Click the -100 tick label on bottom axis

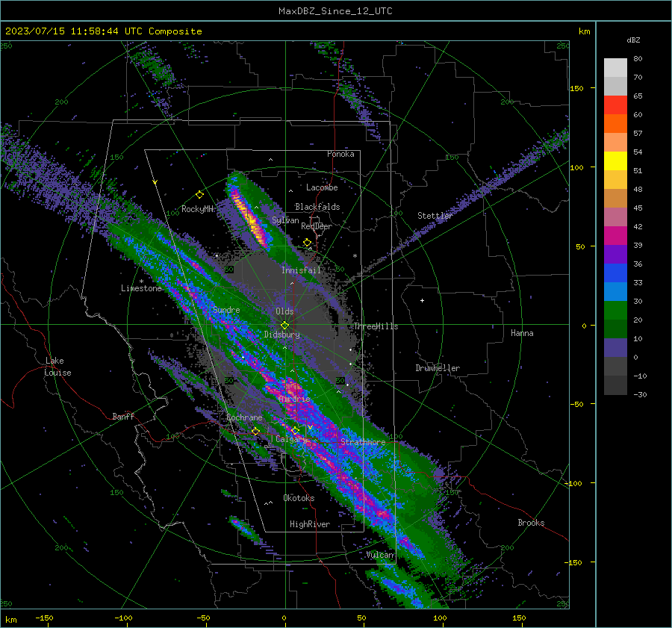coord(123,618)
